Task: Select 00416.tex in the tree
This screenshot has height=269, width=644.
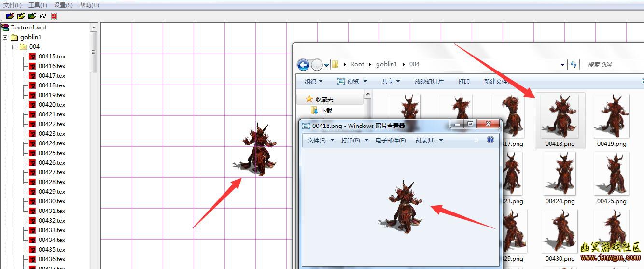Action: click(52, 66)
